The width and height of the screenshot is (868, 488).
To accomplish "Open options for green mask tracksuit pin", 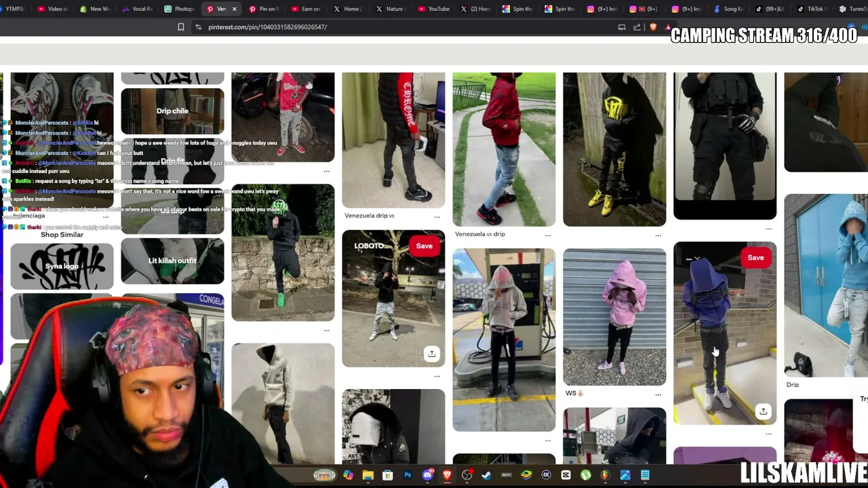I will tap(326, 331).
